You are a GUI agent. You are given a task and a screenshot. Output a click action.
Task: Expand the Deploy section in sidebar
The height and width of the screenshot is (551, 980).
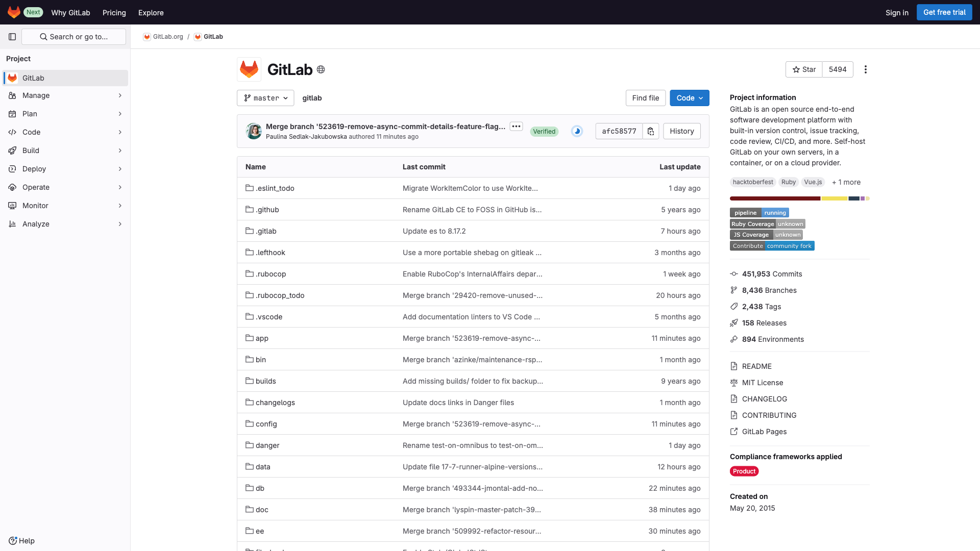(x=65, y=168)
